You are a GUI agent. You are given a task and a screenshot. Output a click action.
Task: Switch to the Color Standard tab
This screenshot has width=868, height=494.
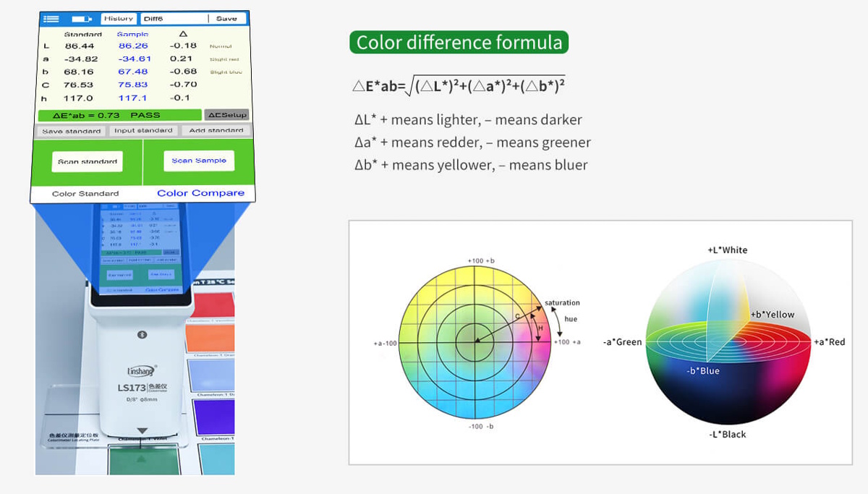[x=85, y=194]
